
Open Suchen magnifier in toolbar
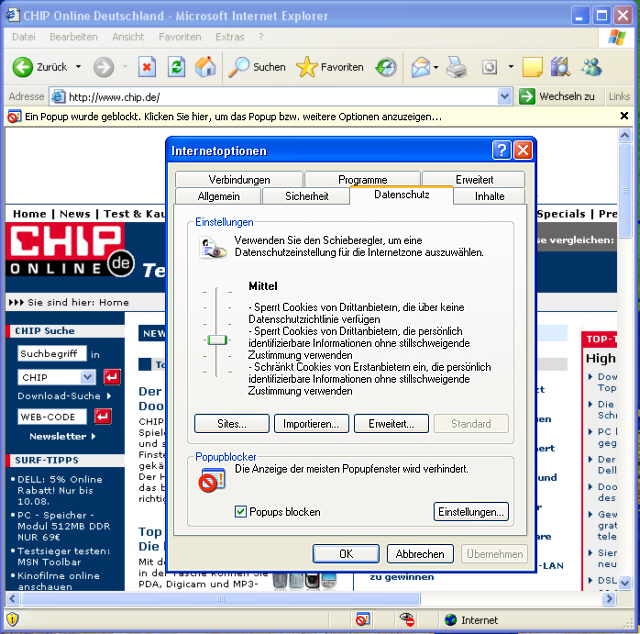(x=238, y=67)
